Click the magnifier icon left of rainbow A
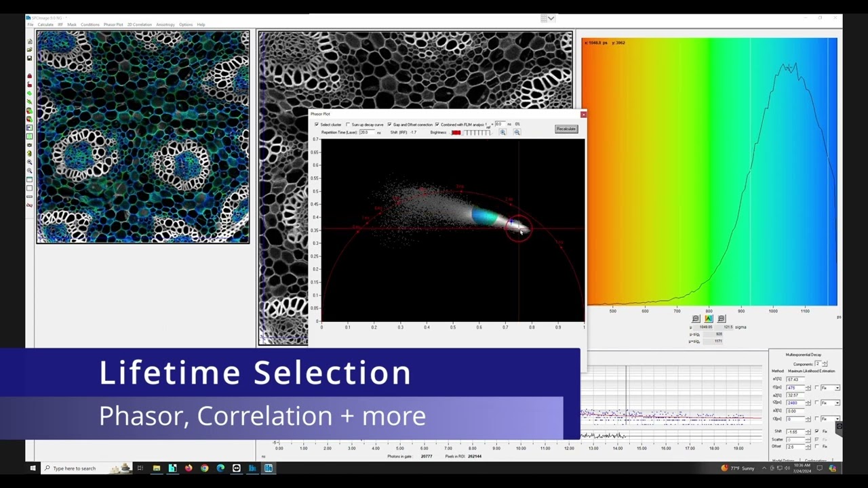The height and width of the screenshot is (488, 868). tap(696, 319)
